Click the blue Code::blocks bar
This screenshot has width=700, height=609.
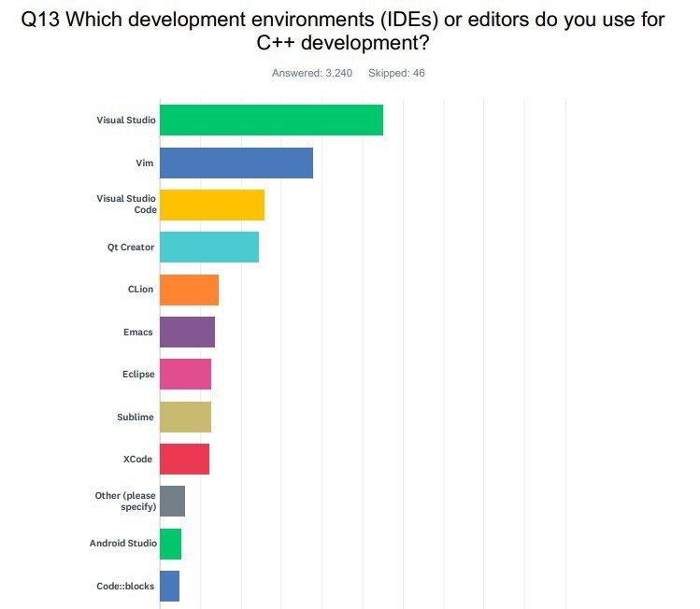tap(170, 586)
